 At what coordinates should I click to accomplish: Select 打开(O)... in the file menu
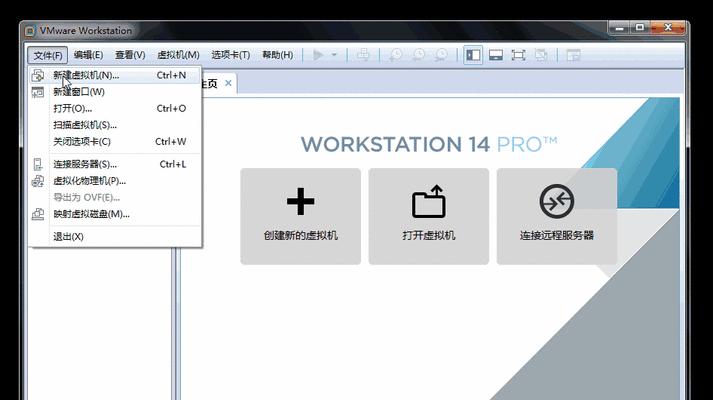pyautogui.click(x=115, y=109)
